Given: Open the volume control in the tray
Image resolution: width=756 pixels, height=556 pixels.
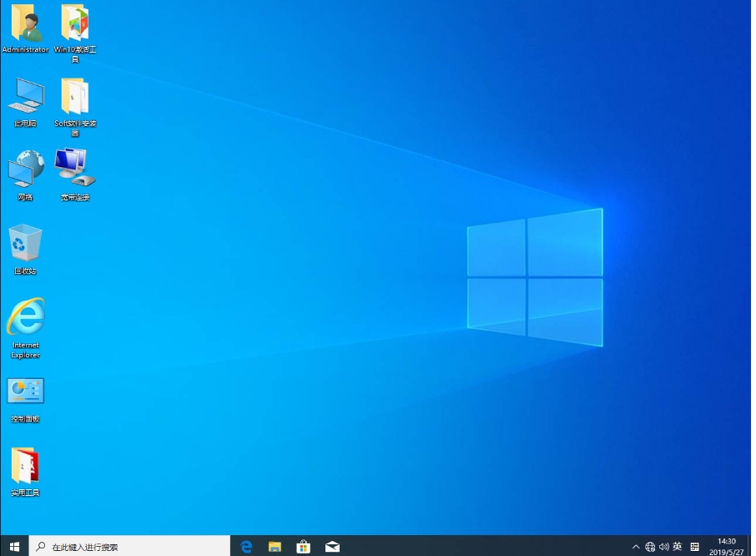Looking at the screenshot, I should [x=665, y=546].
